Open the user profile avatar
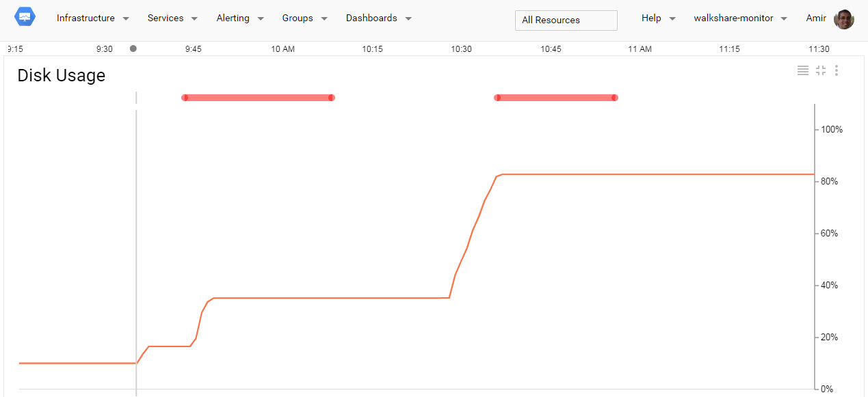The width and height of the screenshot is (868, 397). (x=844, y=19)
